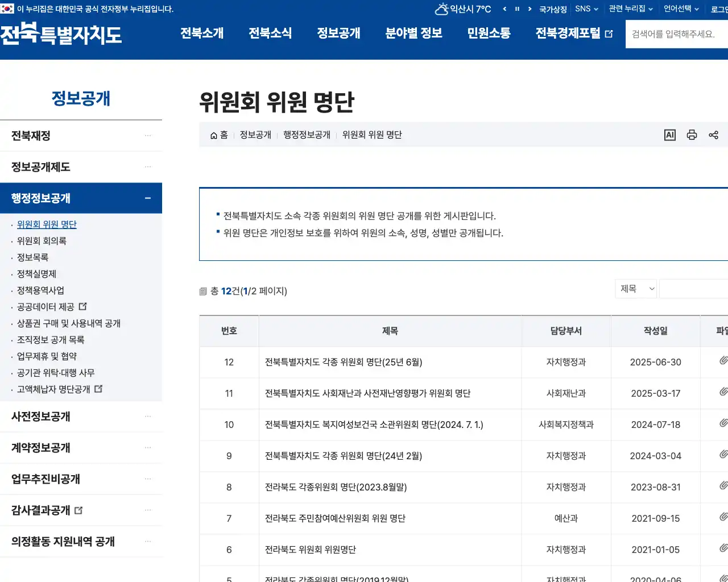Click the share icon
Image resolution: width=728 pixels, height=582 pixels.
coord(714,135)
